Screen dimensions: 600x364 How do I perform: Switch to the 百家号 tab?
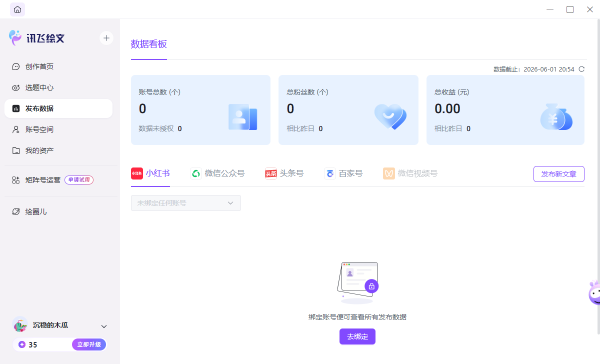coord(343,173)
